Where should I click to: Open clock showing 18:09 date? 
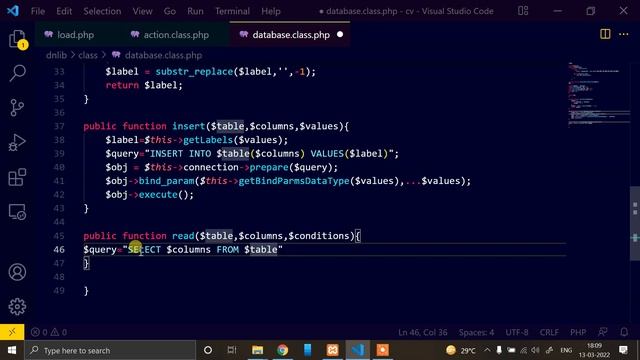click(594, 350)
